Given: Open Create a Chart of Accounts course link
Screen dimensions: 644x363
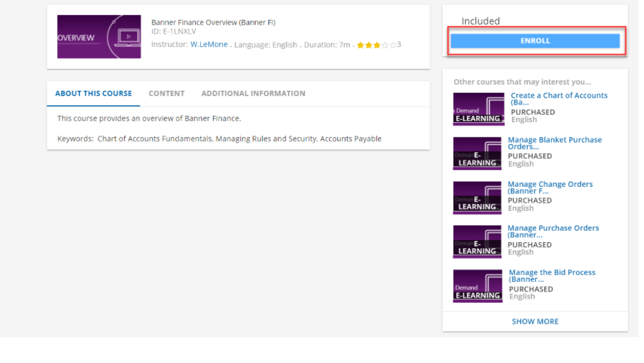Looking at the screenshot, I should click(x=559, y=98).
